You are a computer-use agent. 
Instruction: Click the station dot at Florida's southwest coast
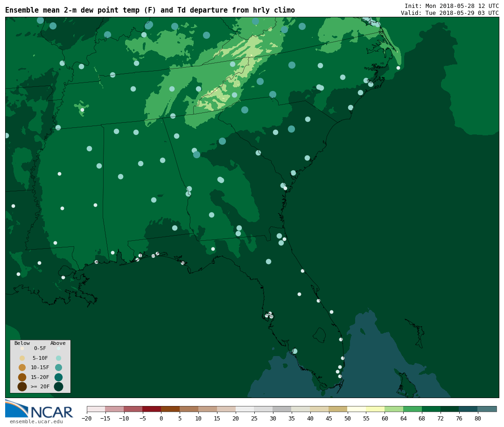tap(294, 351)
